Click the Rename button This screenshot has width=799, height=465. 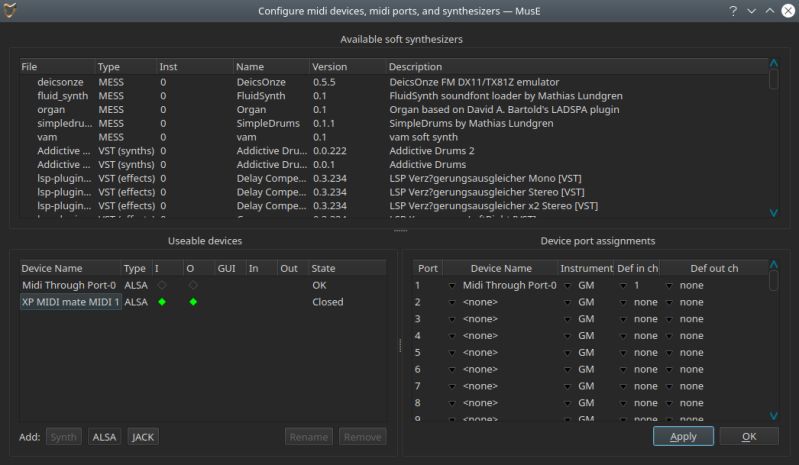tap(309, 437)
